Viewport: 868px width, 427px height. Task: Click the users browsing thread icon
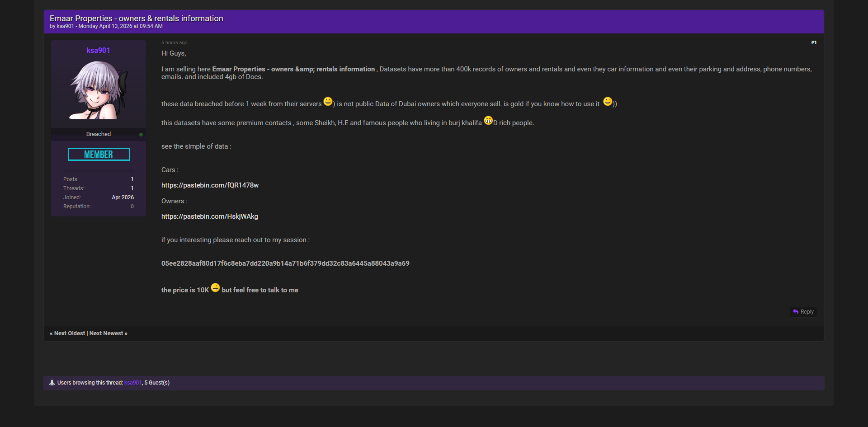click(52, 383)
